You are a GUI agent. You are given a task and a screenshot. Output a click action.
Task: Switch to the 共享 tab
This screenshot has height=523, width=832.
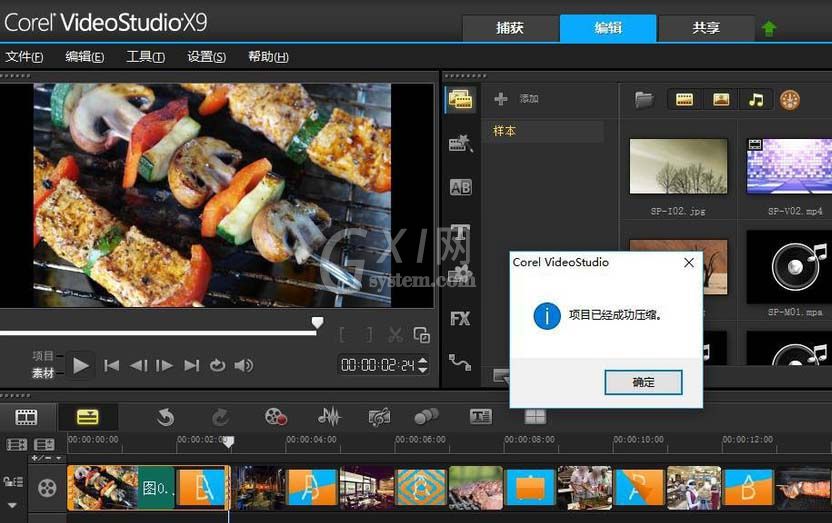click(706, 28)
